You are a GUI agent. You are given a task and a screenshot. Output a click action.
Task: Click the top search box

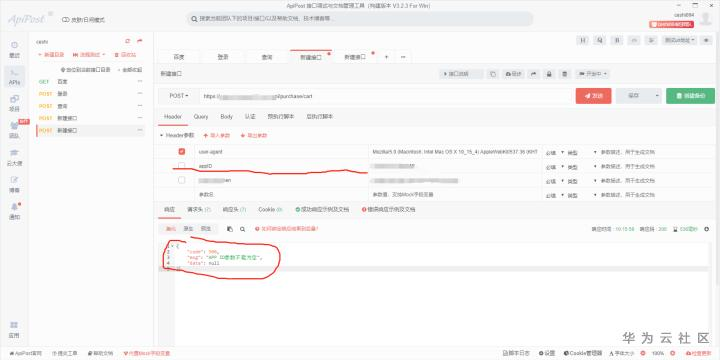tap(360, 19)
